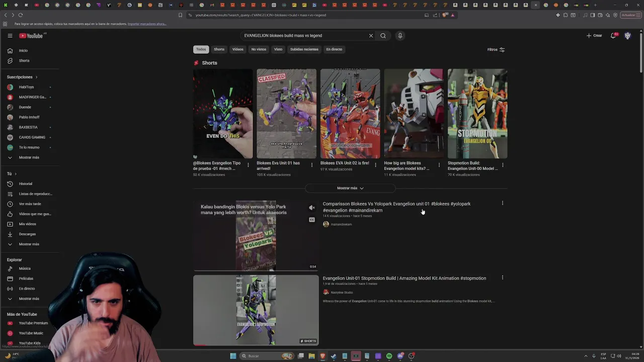Viewport: 644px width, 362px height.
Task: Open the Brave Shields lion icon
Action: [445, 15]
